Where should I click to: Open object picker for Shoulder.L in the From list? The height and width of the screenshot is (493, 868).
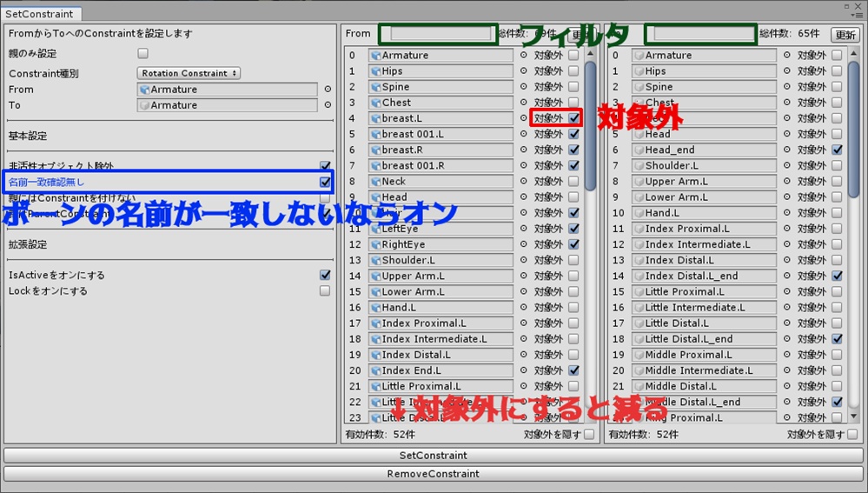click(523, 260)
